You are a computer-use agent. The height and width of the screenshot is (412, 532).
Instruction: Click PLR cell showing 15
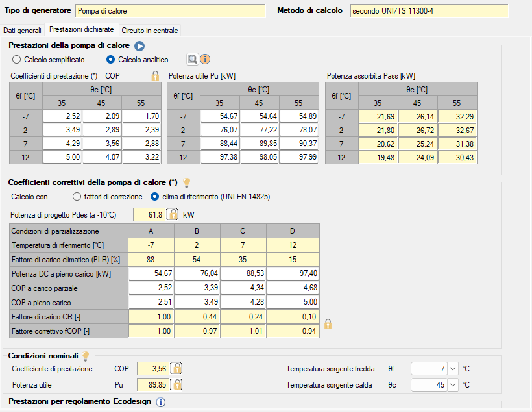pyautogui.click(x=293, y=259)
